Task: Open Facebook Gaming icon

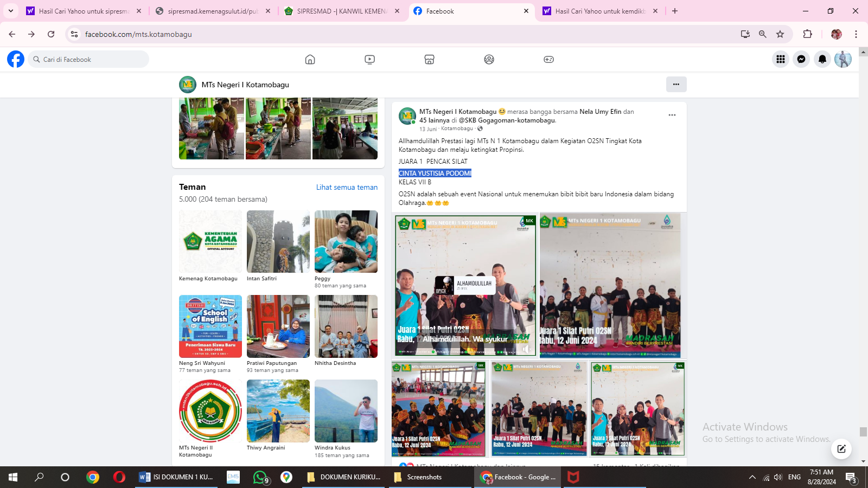Action: [x=548, y=60]
